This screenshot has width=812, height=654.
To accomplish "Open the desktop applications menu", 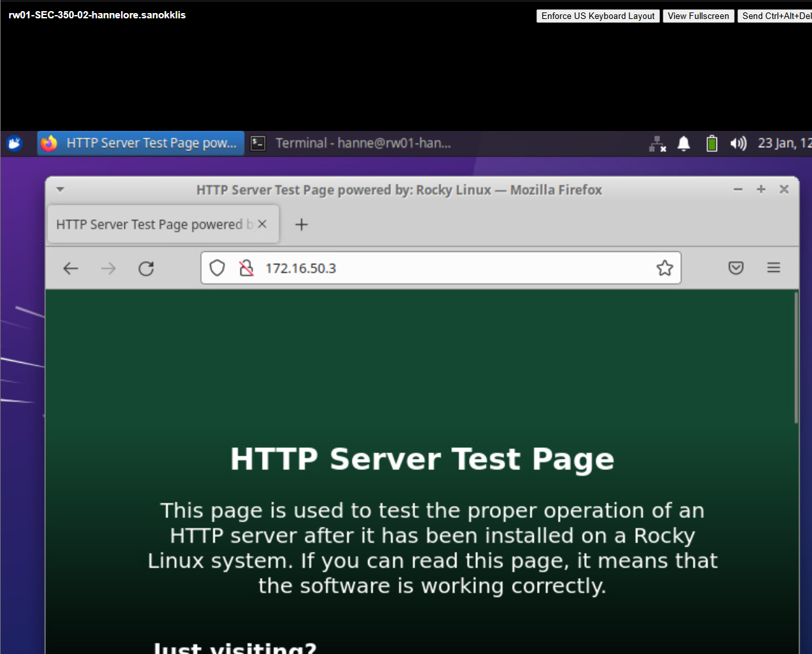I will tap(14, 143).
